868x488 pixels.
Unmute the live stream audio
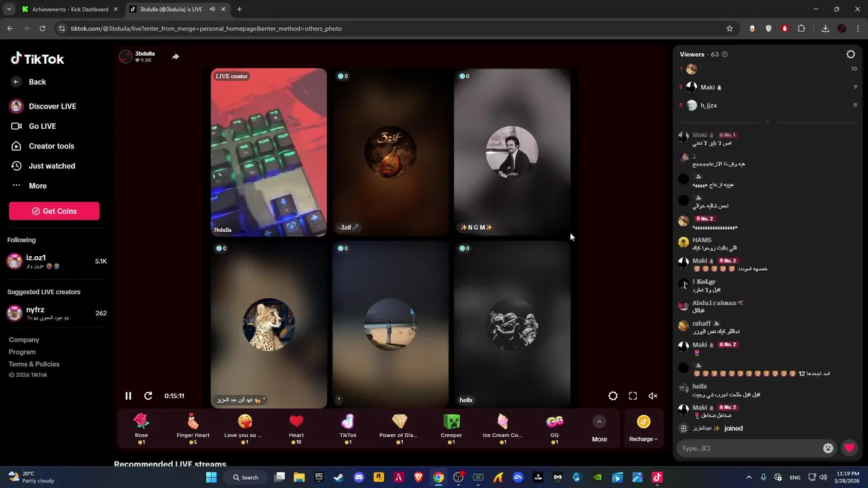click(x=653, y=396)
